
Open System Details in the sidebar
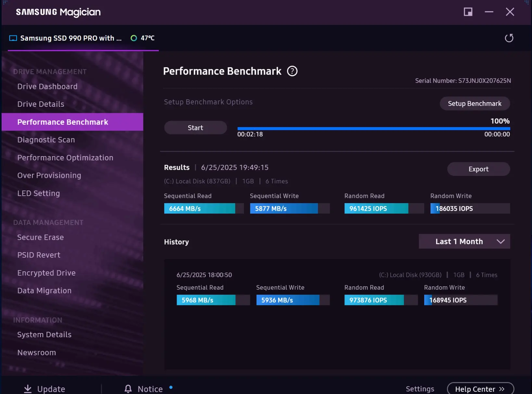(x=44, y=335)
